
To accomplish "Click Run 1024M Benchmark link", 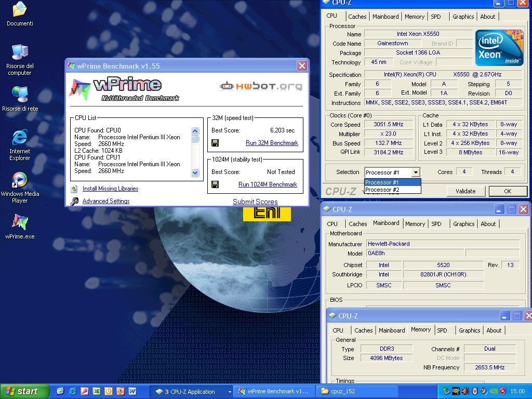I will point(268,184).
